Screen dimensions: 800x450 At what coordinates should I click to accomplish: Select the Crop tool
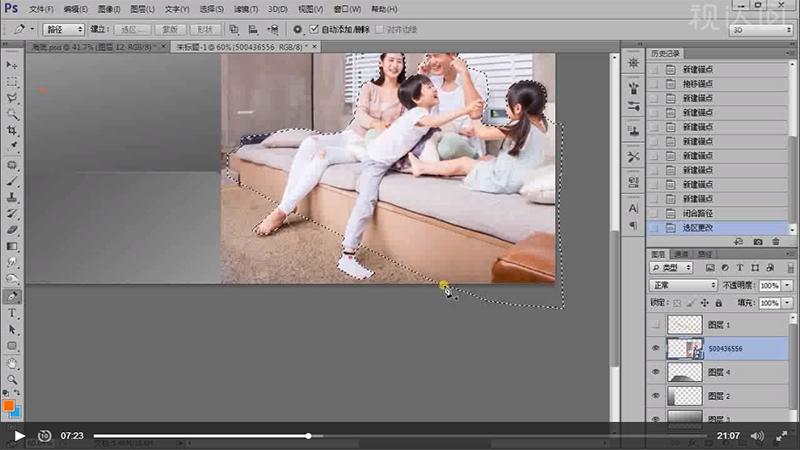pos(13,132)
